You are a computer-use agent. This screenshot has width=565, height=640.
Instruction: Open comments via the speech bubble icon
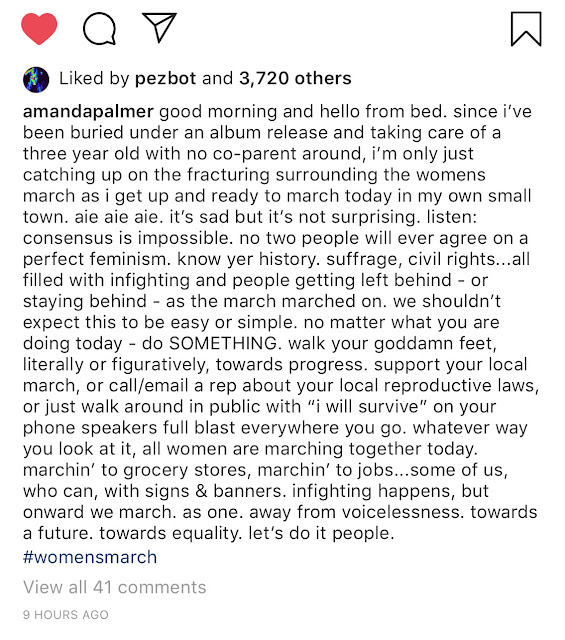pos(99,28)
